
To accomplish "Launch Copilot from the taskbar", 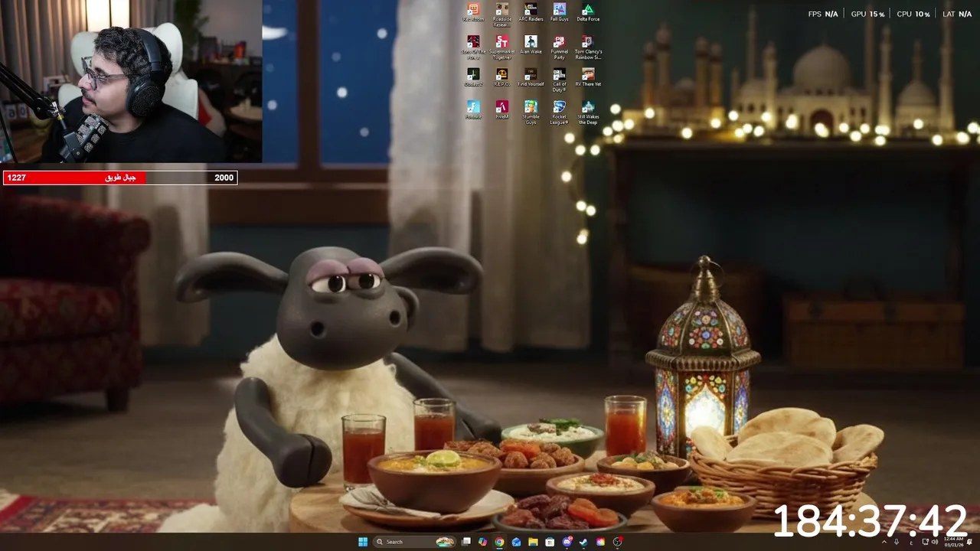I will pyautogui.click(x=482, y=542).
